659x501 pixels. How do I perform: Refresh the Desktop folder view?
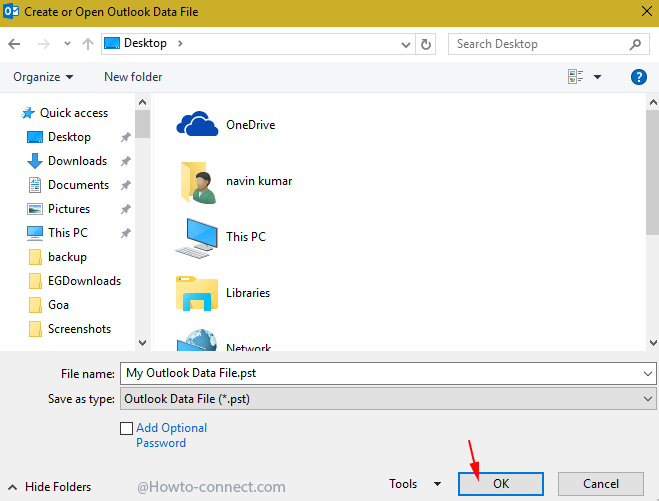[x=426, y=44]
